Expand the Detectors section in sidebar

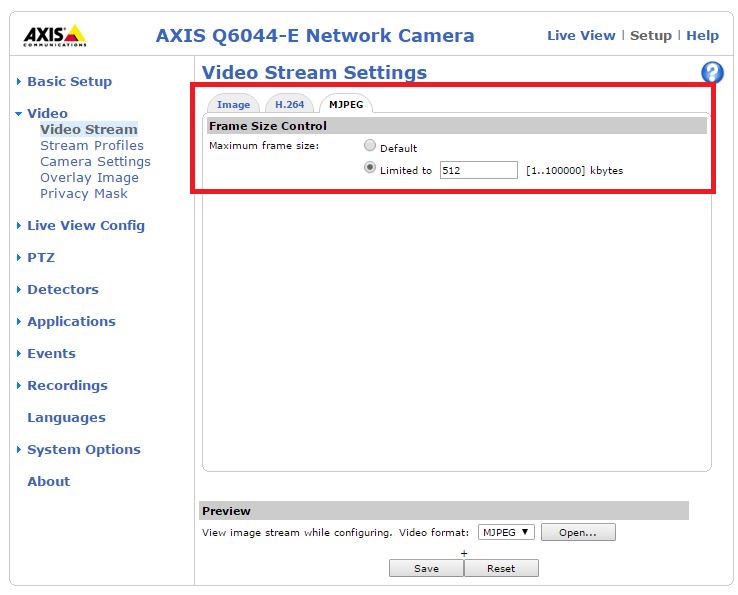[62, 290]
